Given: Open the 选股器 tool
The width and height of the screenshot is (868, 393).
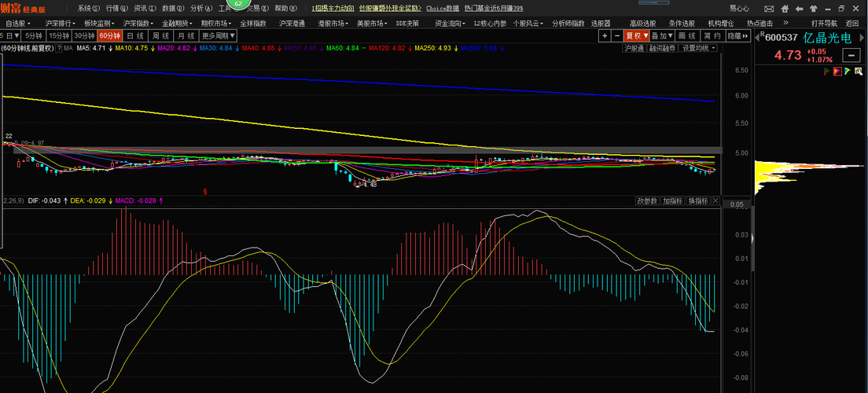Looking at the screenshot, I should 601,24.
